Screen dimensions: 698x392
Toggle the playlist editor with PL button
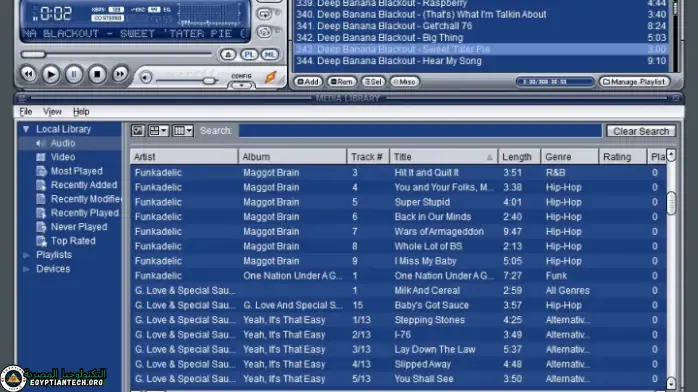coord(249,54)
